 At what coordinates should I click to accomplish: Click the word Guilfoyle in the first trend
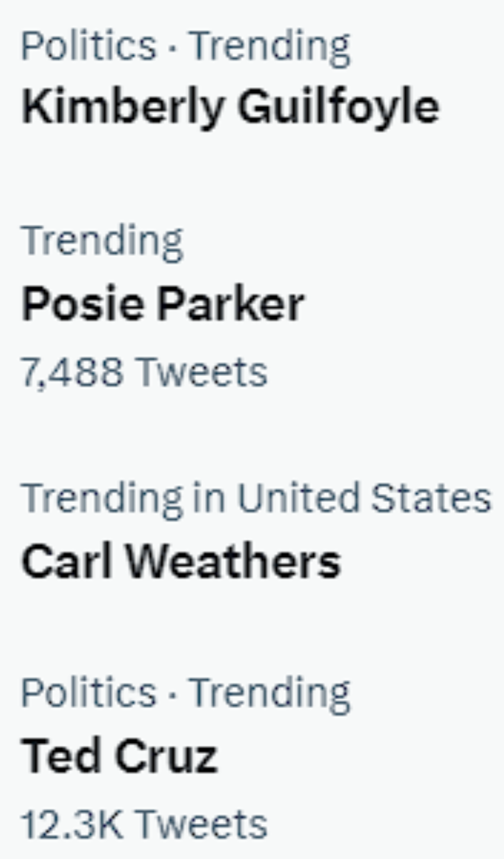[x=338, y=106]
